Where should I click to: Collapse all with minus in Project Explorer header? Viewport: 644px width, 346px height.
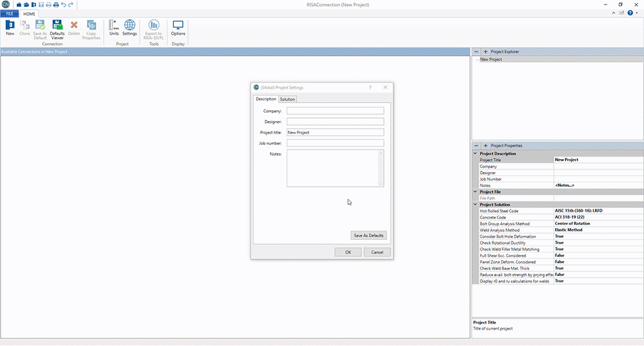[476, 52]
